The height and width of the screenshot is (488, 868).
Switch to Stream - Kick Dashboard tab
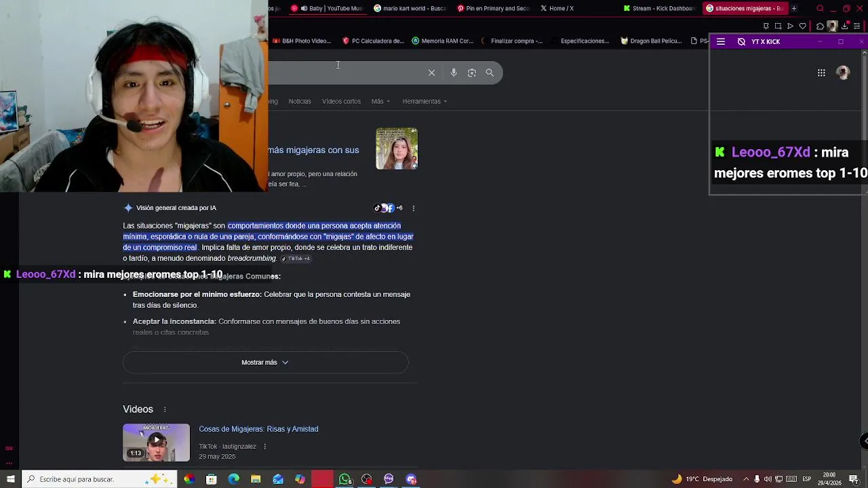pos(658,9)
